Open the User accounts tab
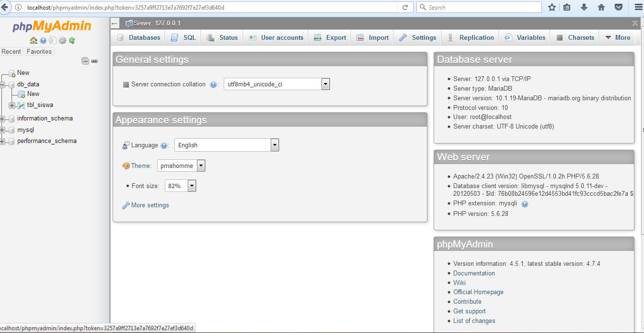Viewport: 644px width, 333px height. pyautogui.click(x=276, y=37)
